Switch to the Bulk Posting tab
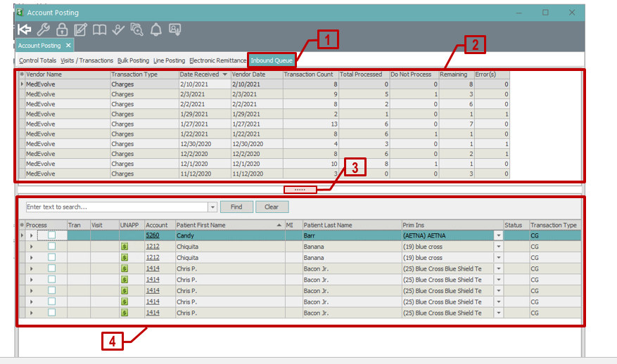Image resolution: width=617 pixels, height=364 pixels. [133, 60]
